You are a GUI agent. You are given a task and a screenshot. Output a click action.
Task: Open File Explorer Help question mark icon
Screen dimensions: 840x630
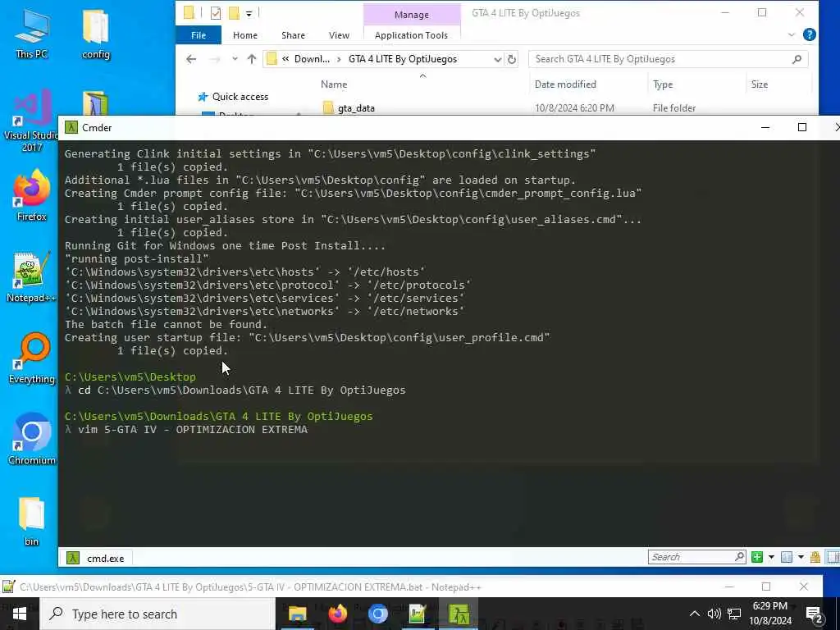click(810, 34)
